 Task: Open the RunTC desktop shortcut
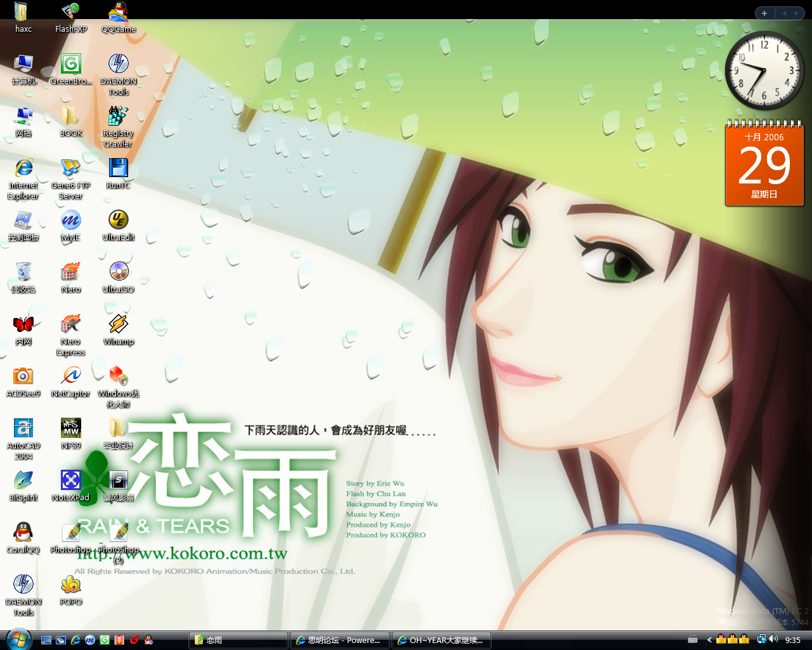tap(118, 174)
